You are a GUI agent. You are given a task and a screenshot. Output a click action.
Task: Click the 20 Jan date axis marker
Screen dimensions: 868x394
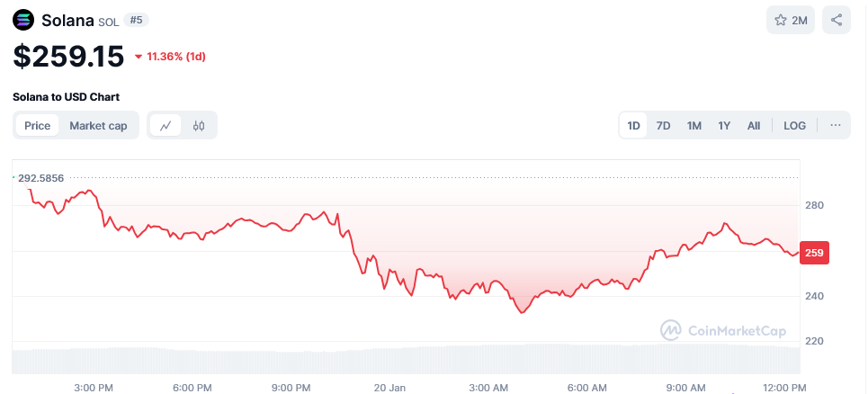pos(389,388)
